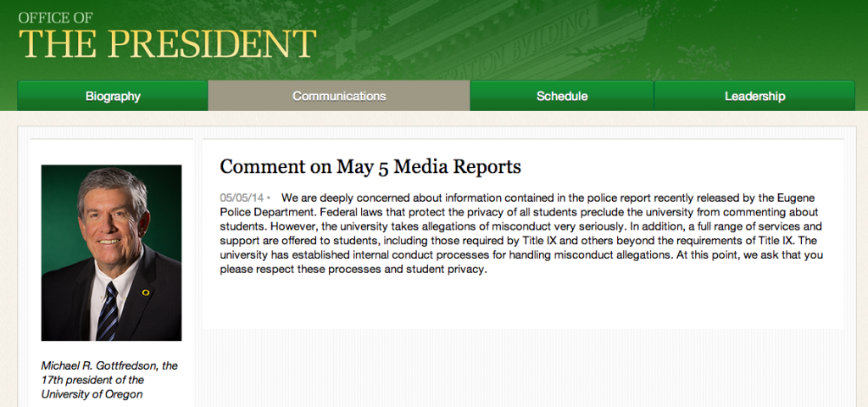Click the 'Comment on May 5 Media Reports' headline
The image size is (868, 407).
click(370, 167)
